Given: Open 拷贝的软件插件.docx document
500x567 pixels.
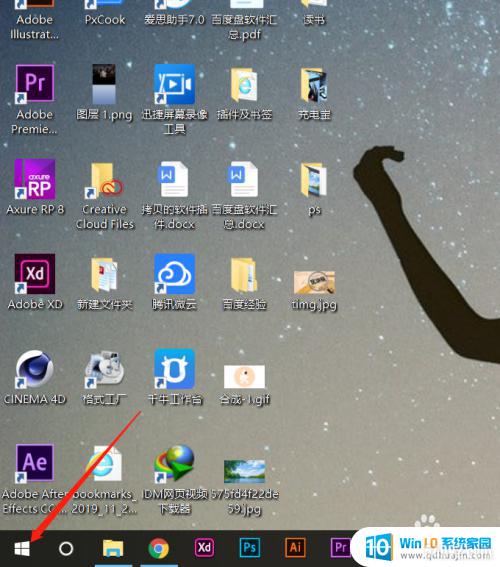Looking at the screenshot, I should pos(174,195).
